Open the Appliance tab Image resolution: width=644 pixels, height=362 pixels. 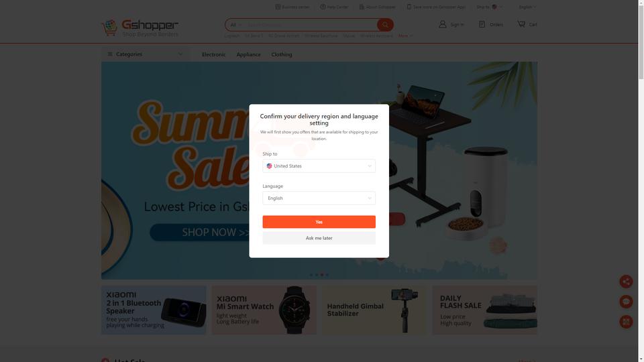pyautogui.click(x=248, y=54)
